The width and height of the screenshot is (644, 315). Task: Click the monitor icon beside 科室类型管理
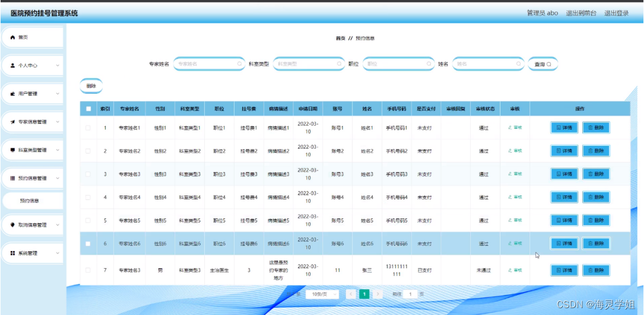coord(13,150)
